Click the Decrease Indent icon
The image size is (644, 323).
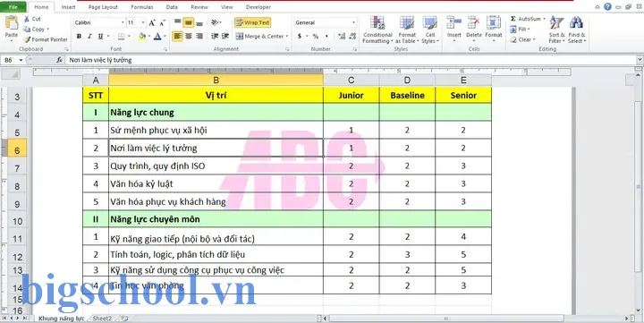click(215, 36)
